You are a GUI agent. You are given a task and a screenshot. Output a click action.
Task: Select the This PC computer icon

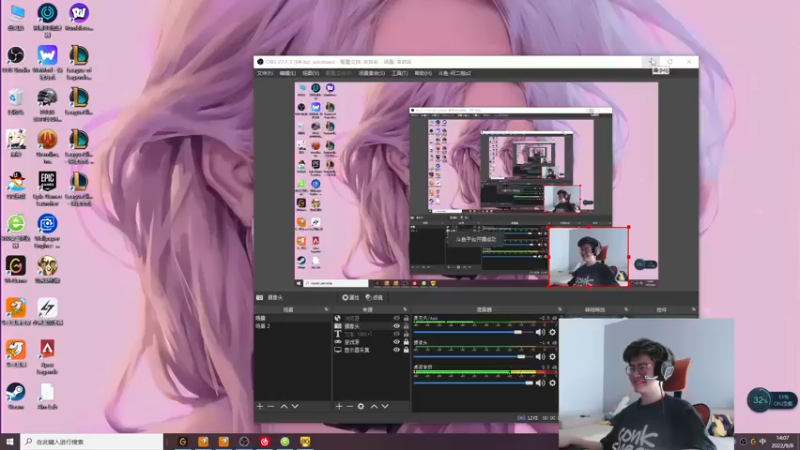[x=16, y=17]
